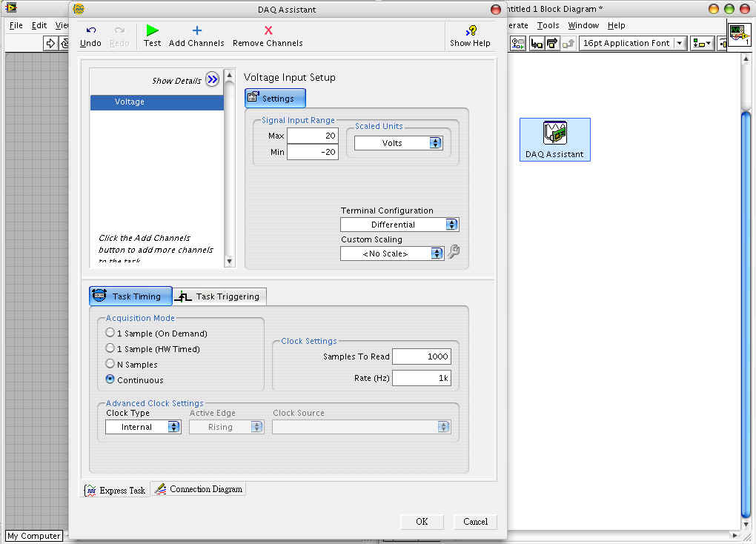
Task: Open Tools menu in Block Diagram window
Action: pyautogui.click(x=548, y=25)
